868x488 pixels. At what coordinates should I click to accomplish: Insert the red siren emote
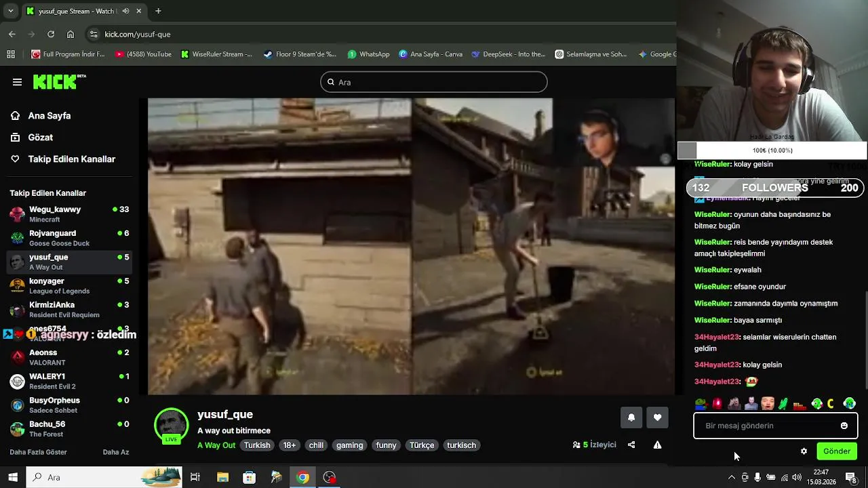click(x=717, y=404)
